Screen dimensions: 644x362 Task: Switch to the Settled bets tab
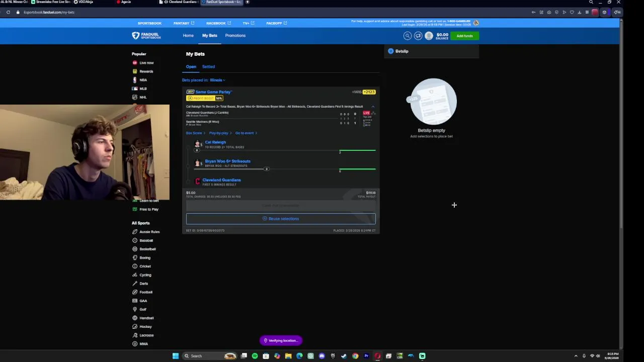click(208, 66)
